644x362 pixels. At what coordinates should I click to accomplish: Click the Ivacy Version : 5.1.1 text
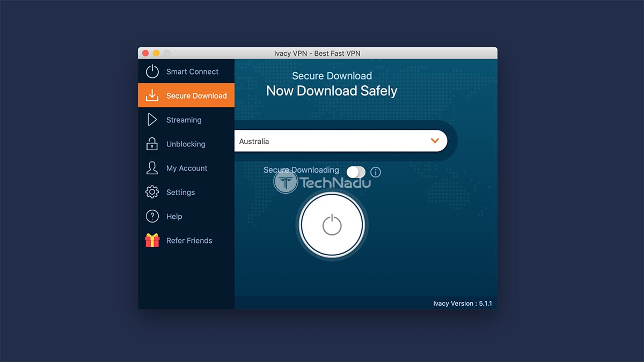(462, 304)
